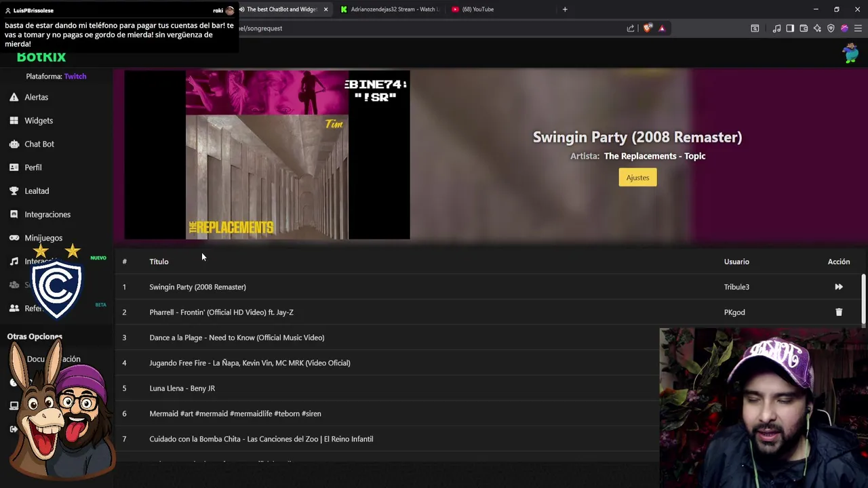The image size is (868, 488).
Task: Open the Brave VPN shield icon
Action: [831, 28]
